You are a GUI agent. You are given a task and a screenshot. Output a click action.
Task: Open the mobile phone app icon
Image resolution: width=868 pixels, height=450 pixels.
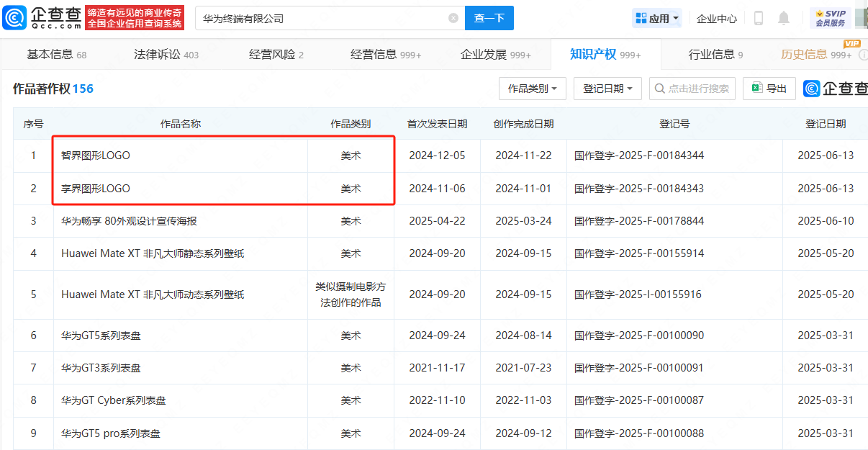(x=759, y=18)
